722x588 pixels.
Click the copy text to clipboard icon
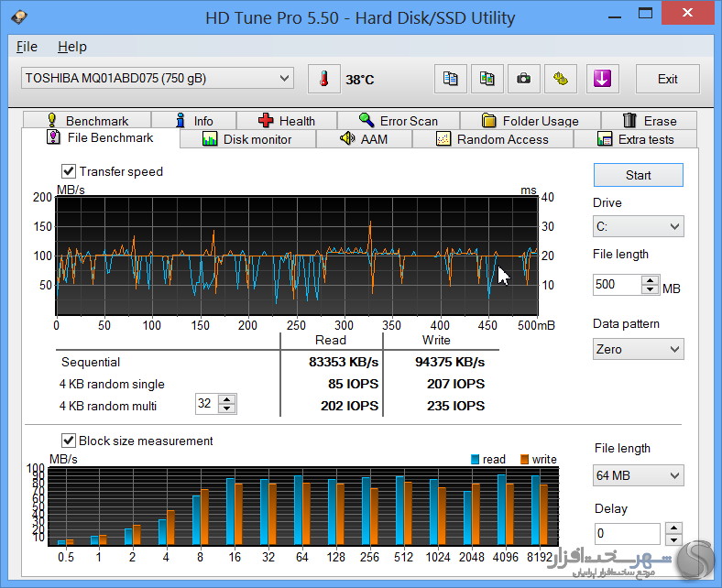[450, 79]
